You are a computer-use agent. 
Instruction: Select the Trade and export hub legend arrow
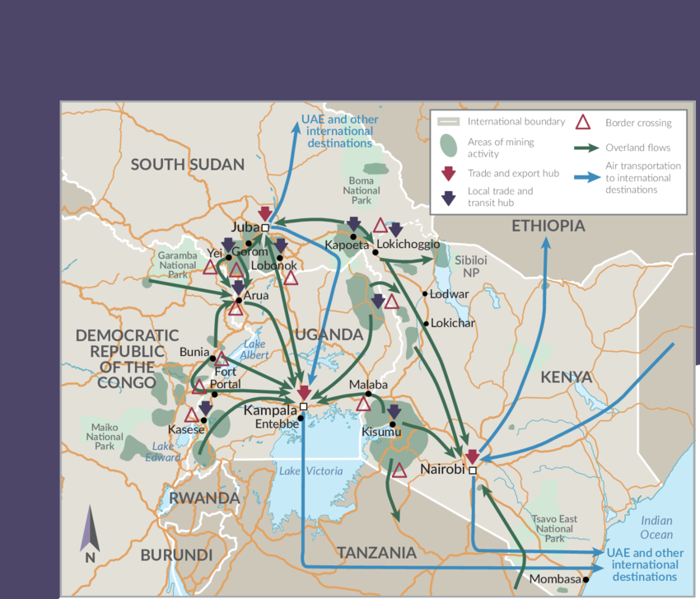click(x=448, y=173)
